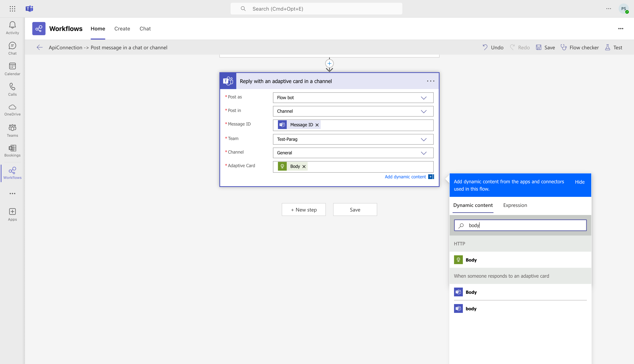This screenshot has width=634, height=364.
Task: Open Calls in the left sidebar
Action: coord(12,89)
